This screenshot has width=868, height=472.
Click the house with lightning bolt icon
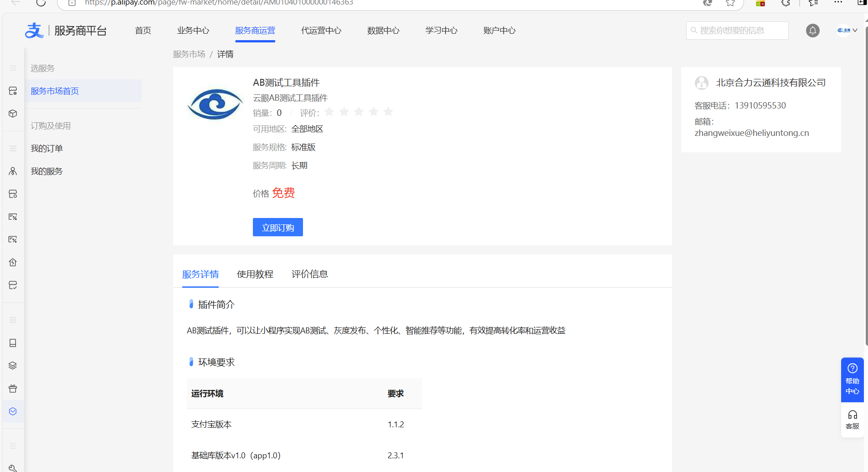point(13,262)
